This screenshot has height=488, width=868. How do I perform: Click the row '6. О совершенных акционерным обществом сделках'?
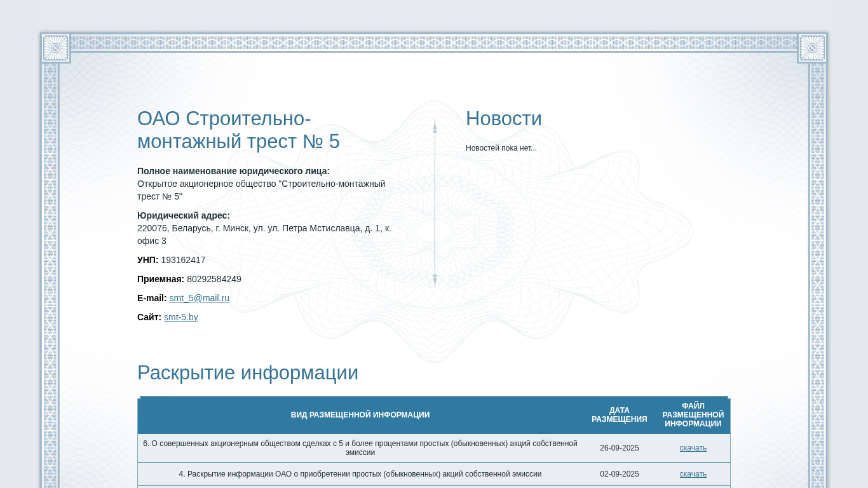(434, 448)
